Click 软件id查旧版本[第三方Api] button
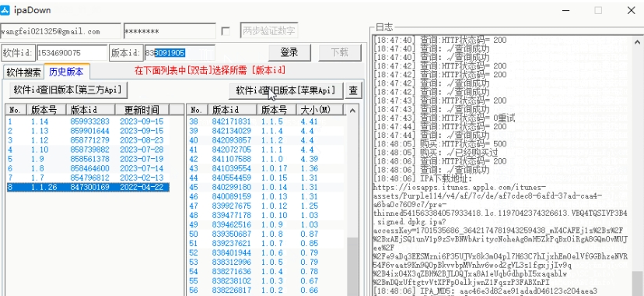 [68, 90]
